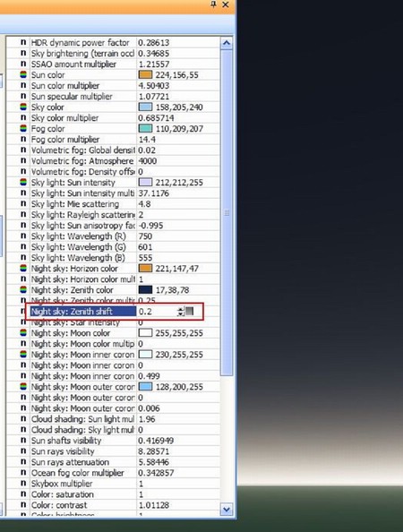The width and height of the screenshot is (403, 532).
Task: Open the Sun color swatch 224,156,55
Action: tap(145, 74)
